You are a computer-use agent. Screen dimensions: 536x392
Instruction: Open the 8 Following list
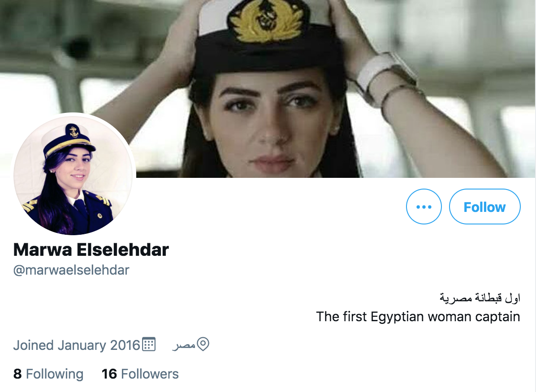(48, 374)
